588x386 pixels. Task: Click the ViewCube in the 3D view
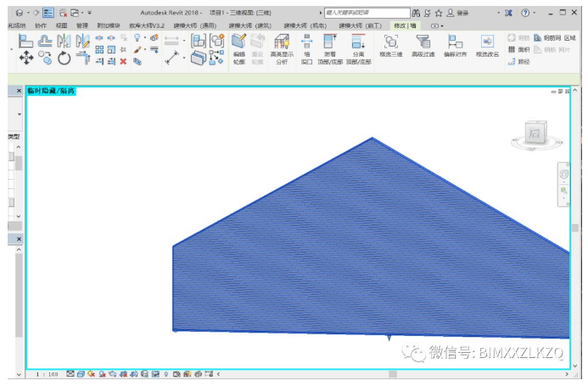tap(535, 135)
